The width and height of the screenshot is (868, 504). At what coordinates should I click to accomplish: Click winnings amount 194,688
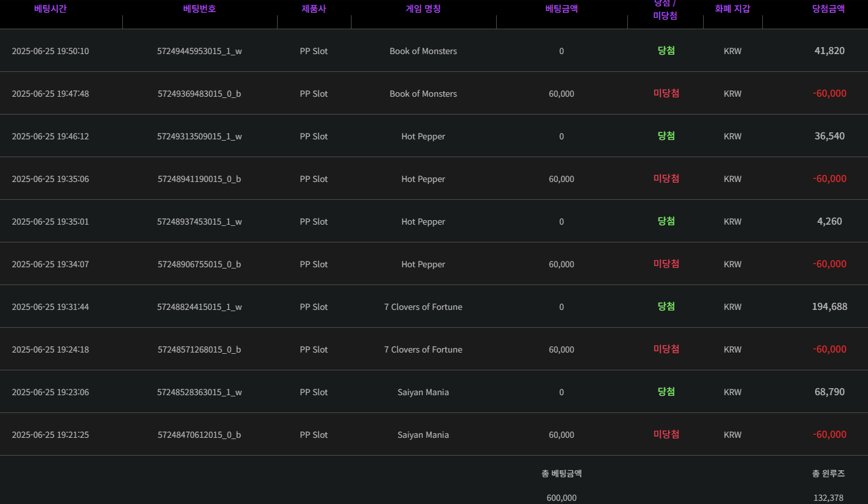coord(829,307)
